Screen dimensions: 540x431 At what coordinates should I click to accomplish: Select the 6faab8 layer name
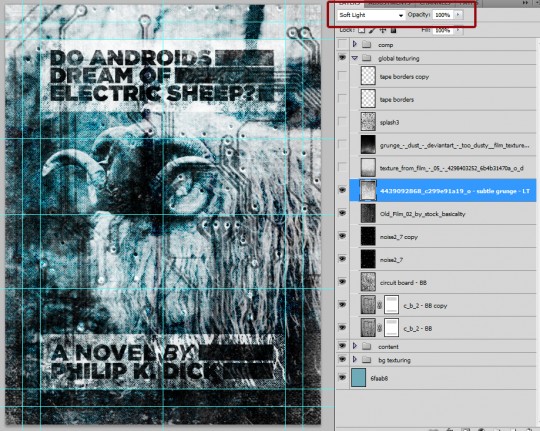coord(379,378)
